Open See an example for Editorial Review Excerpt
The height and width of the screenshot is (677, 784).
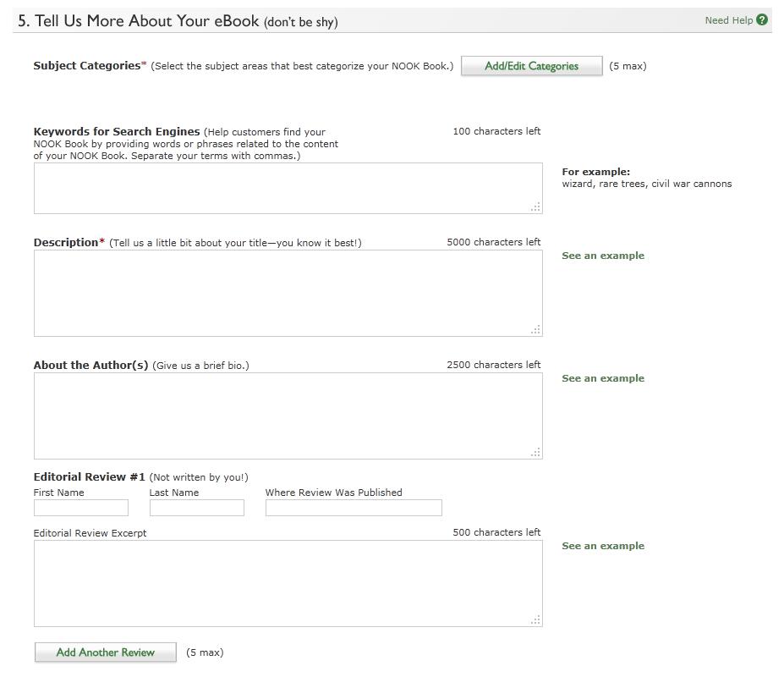coord(603,546)
